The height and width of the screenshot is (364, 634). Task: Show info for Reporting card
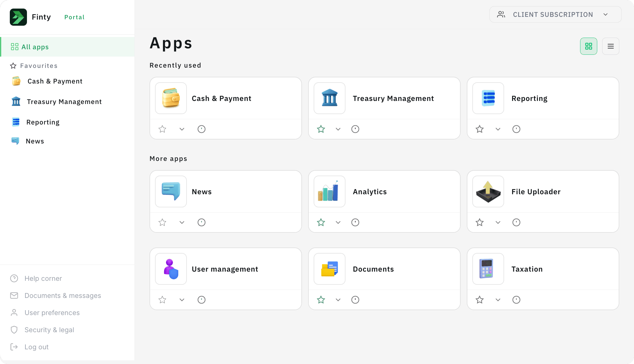(x=516, y=129)
